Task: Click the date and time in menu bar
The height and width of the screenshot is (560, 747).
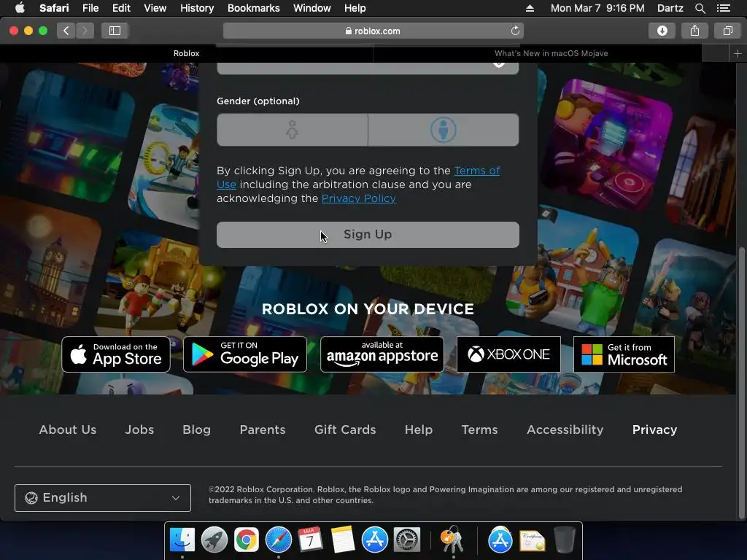Action: [x=597, y=8]
